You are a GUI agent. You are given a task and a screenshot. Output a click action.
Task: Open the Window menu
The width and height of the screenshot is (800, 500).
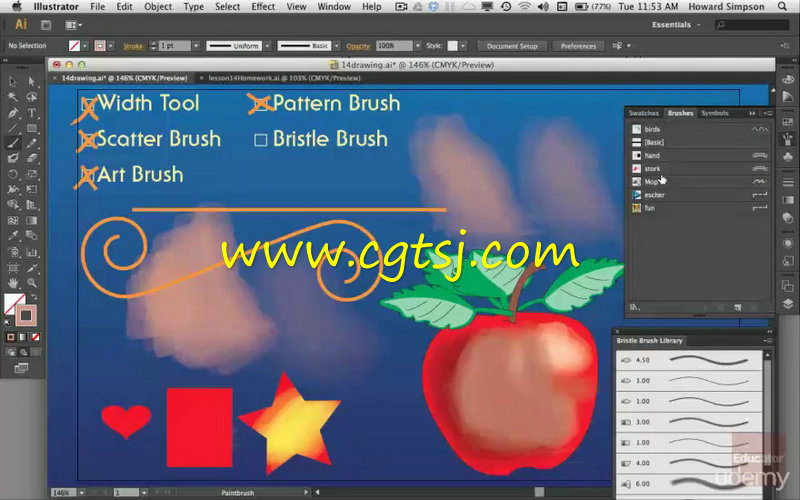click(x=334, y=7)
